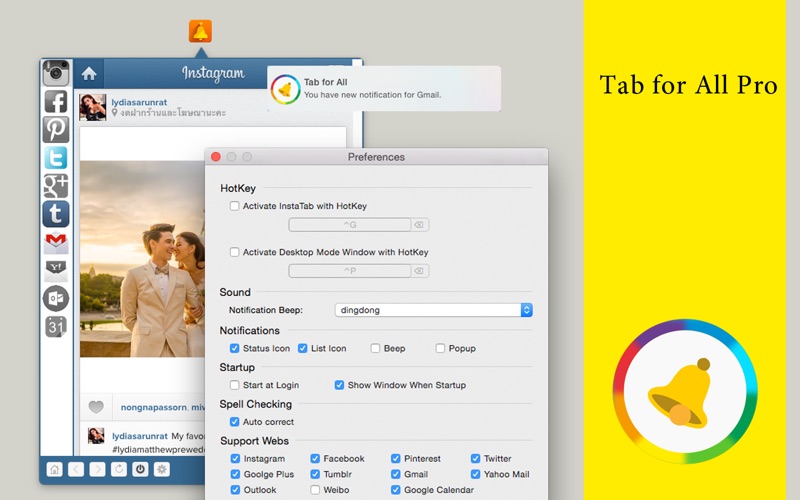Screen dimensions: 800x500
Task: Switch to the Tumblr sidebar icon
Action: 56,214
